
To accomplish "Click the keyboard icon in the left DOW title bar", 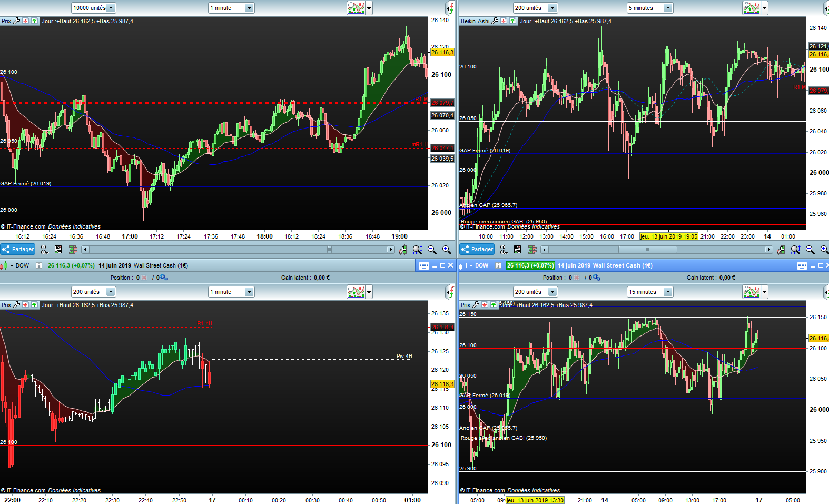I will (x=424, y=266).
